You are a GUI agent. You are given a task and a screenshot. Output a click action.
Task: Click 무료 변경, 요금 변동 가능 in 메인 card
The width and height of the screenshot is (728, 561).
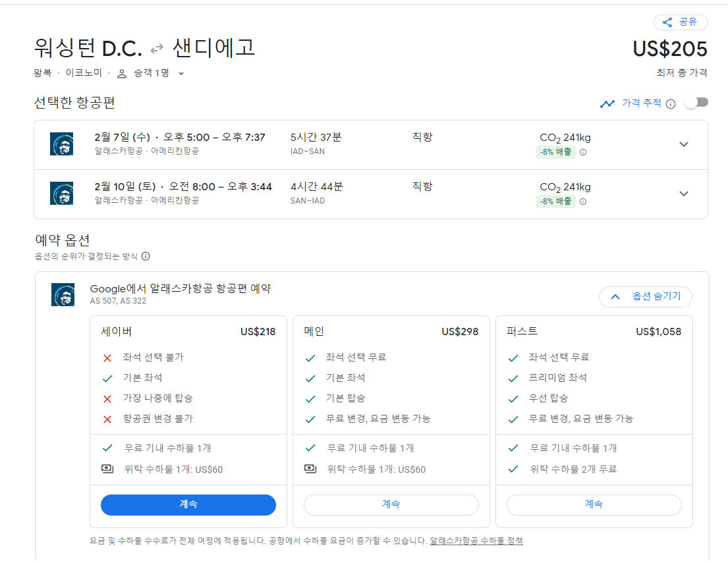[x=378, y=419]
